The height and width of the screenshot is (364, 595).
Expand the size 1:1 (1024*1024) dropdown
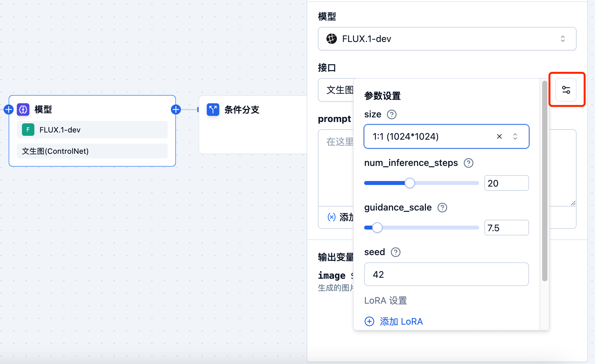515,136
